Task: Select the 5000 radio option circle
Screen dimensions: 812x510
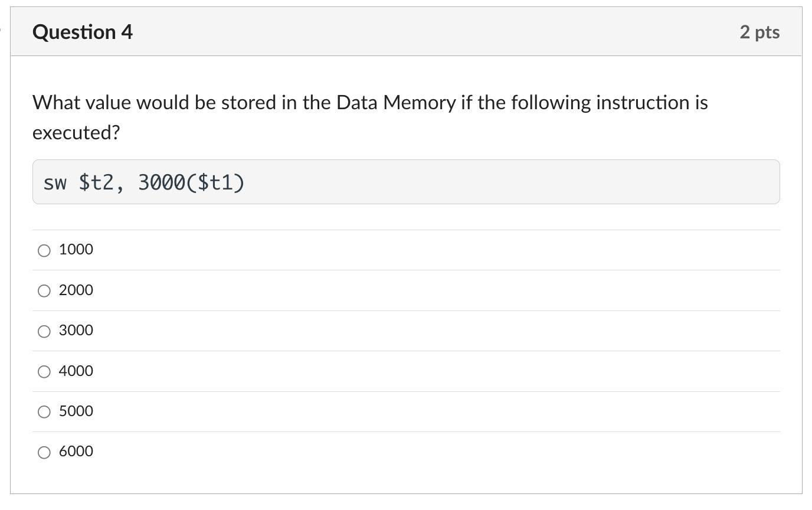Action: click(x=44, y=412)
